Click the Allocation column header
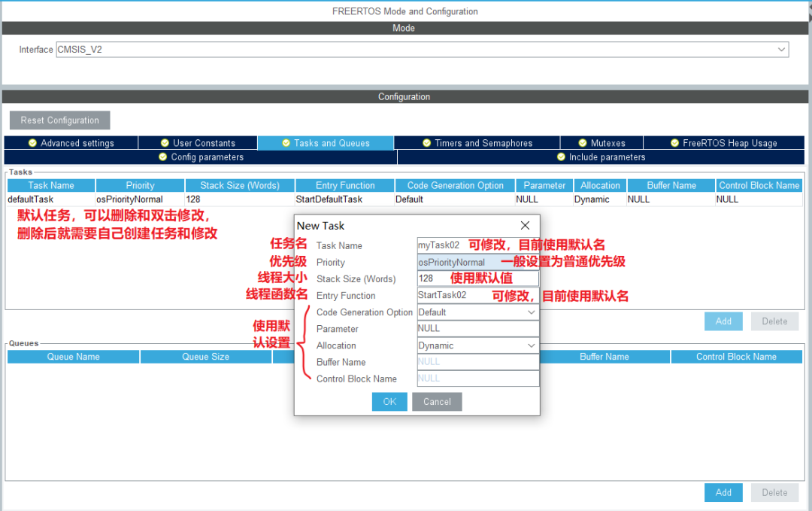 coord(600,186)
